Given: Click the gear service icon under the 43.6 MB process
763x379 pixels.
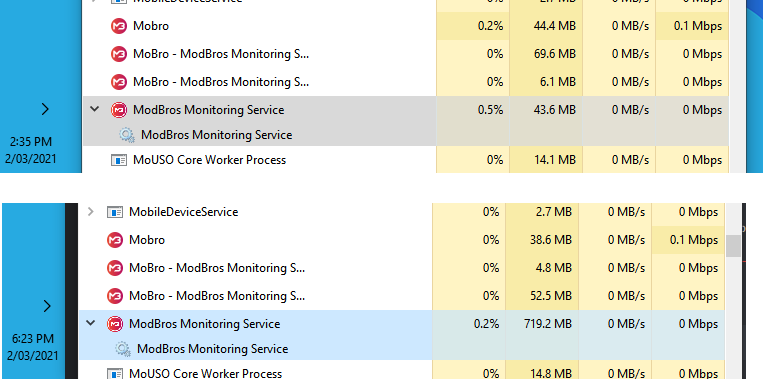Looking at the screenshot, I should click(127, 135).
